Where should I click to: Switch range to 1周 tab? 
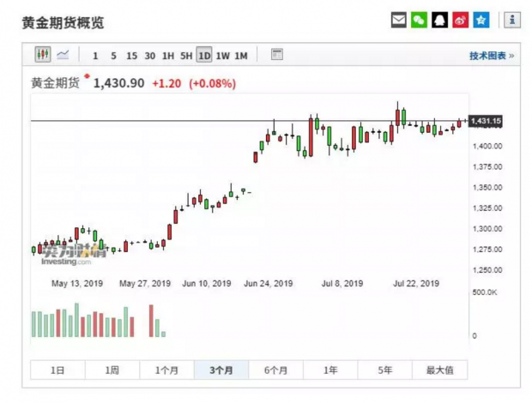(112, 370)
